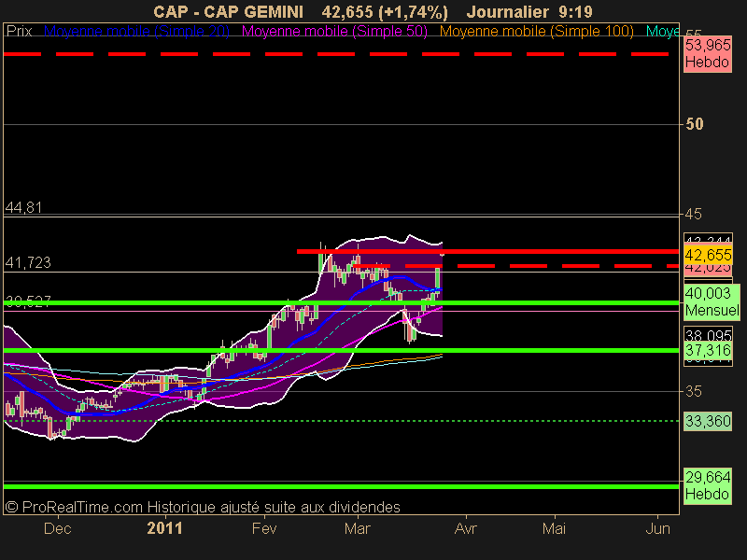Click the 33,360 dotted level tag
Image resolution: width=747 pixels, height=560 pixels.
coord(708,421)
